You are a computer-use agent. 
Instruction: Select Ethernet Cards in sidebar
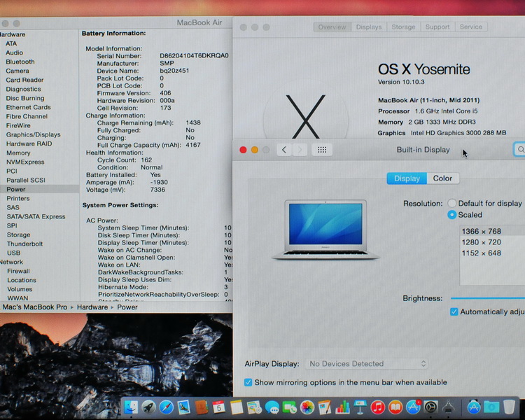pyautogui.click(x=29, y=107)
